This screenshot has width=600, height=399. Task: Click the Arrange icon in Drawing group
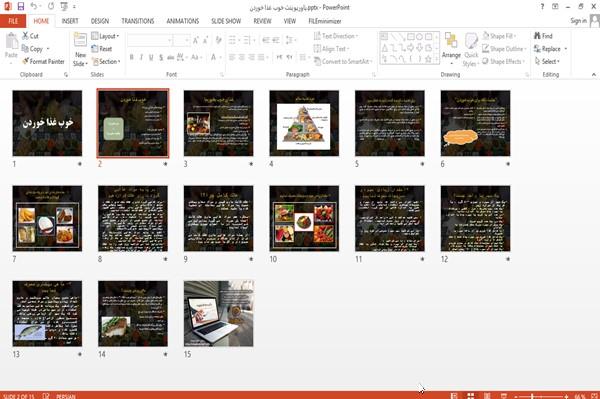click(x=451, y=41)
